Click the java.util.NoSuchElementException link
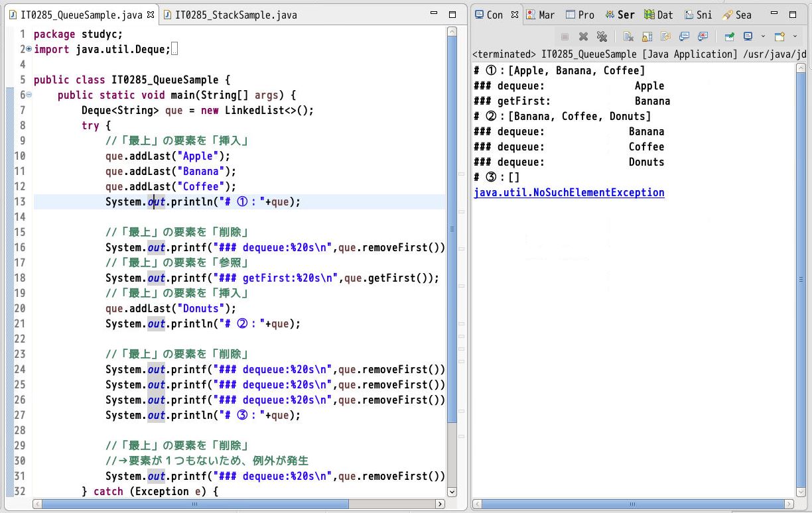Image resolution: width=812 pixels, height=513 pixels. click(x=569, y=192)
